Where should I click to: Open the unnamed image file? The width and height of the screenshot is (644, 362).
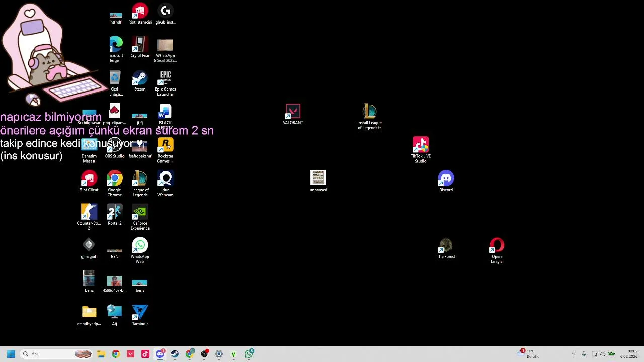coord(318,182)
